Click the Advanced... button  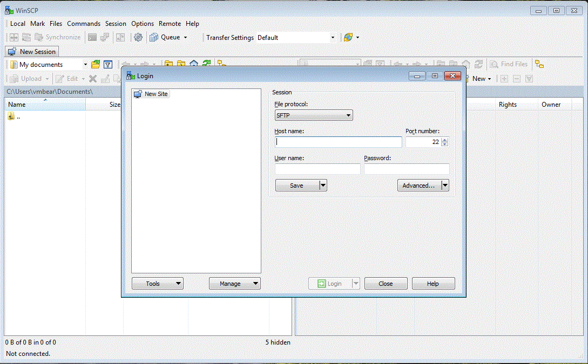419,186
